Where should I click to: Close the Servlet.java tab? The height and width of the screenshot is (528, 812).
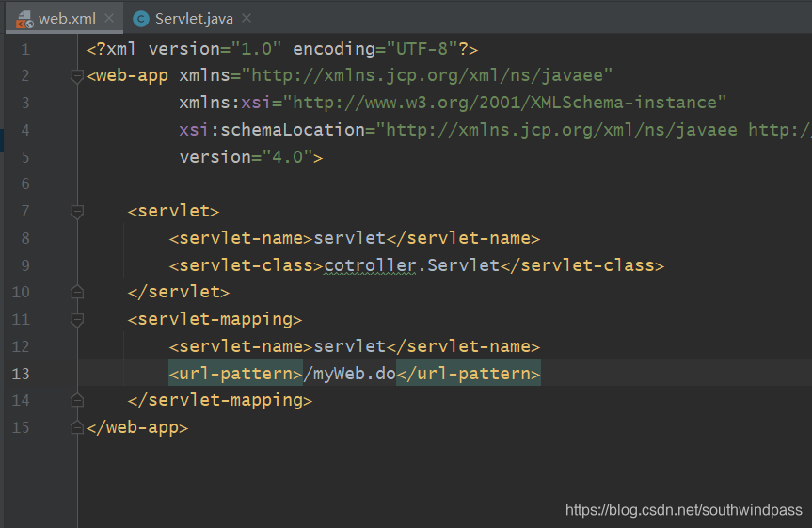[247, 18]
